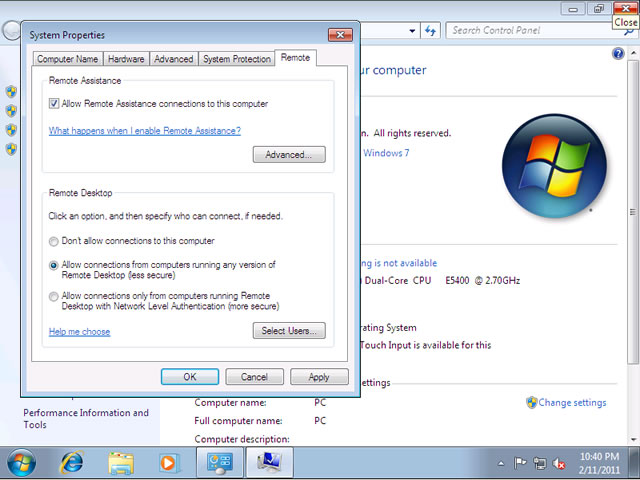Click the Back navigation button in Control Panel
Viewport: 640px width, 480px height.
click(11, 31)
